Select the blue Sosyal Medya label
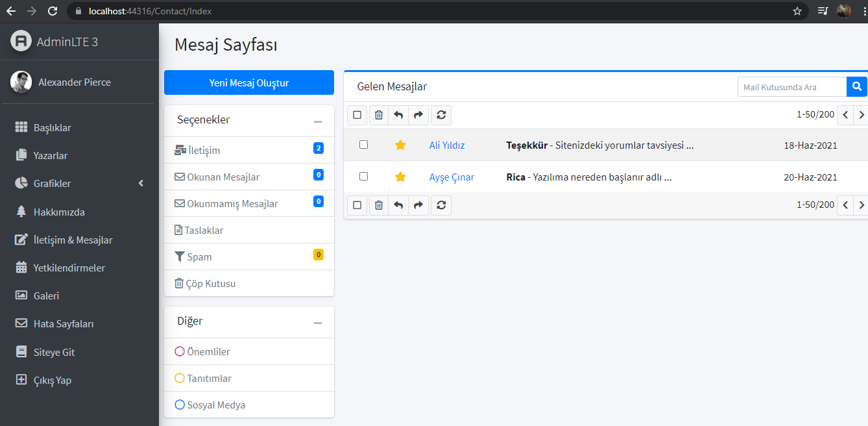 click(x=249, y=405)
